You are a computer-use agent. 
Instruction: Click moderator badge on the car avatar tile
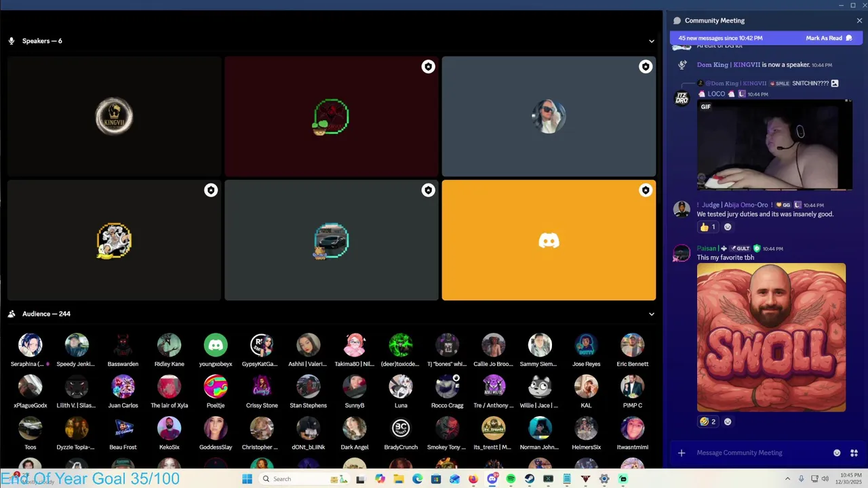(x=428, y=190)
